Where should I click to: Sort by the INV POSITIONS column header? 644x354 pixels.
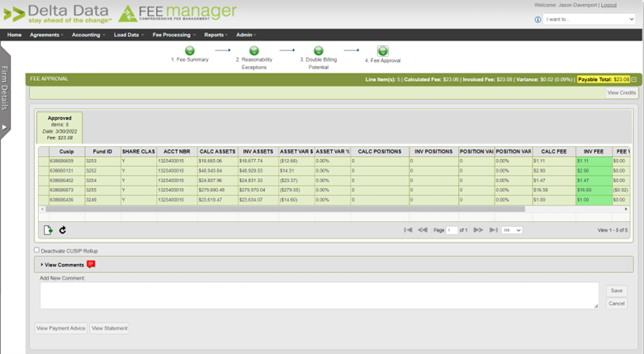coord(433,152)
